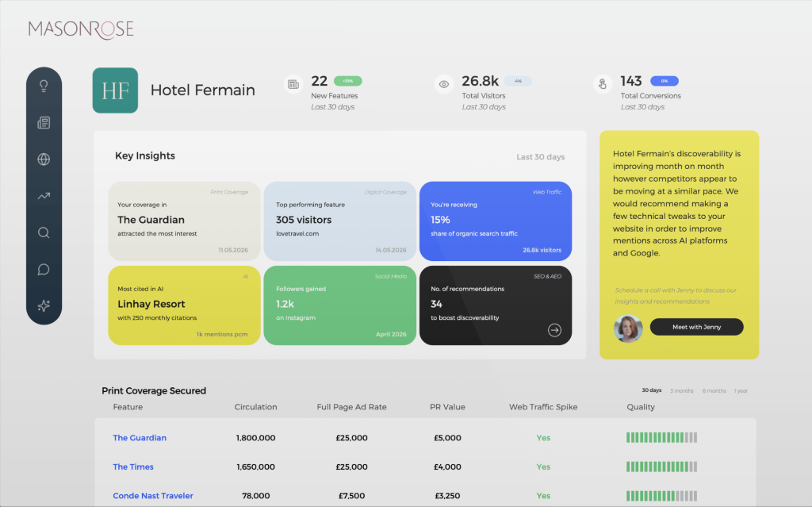Open the sparkle AI sidebar icon
812x507 pixels.
(44, 305)
